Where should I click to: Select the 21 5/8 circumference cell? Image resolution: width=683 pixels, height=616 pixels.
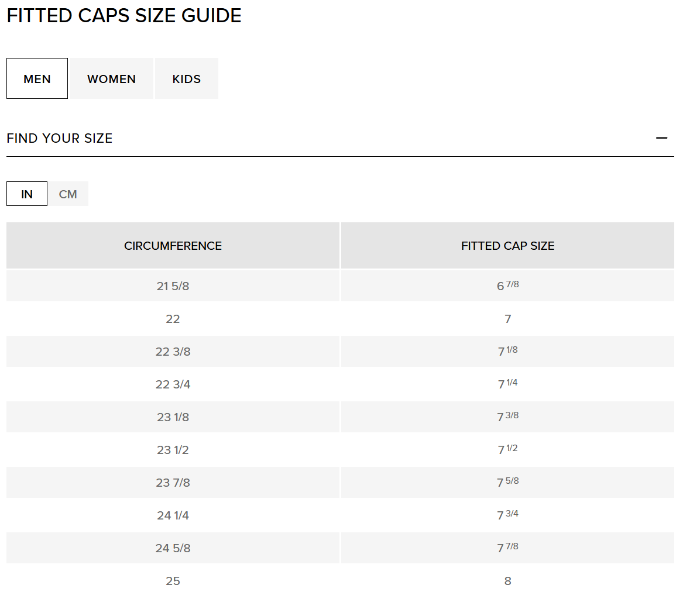[173, 286]
